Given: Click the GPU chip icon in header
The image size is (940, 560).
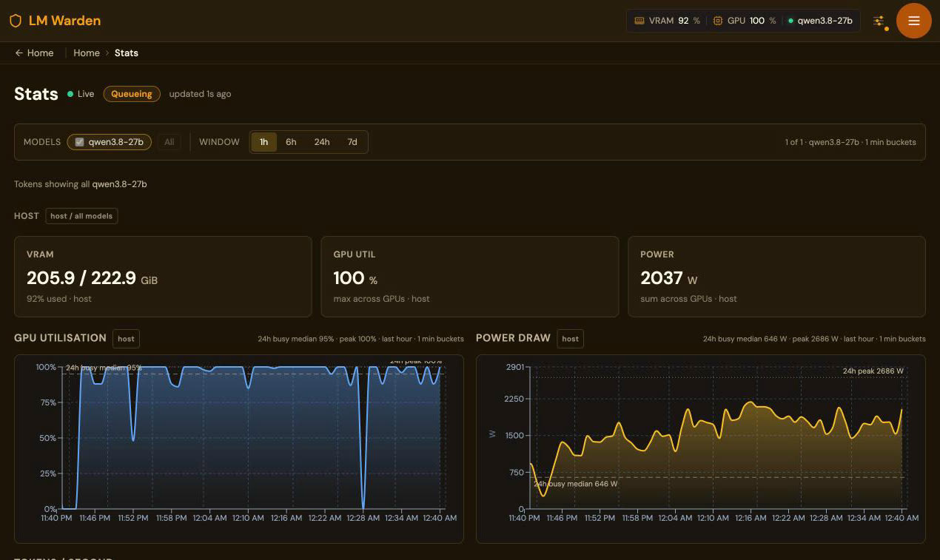Looking at the screenshot, I should pyautogui.click(x=718, y=21).
